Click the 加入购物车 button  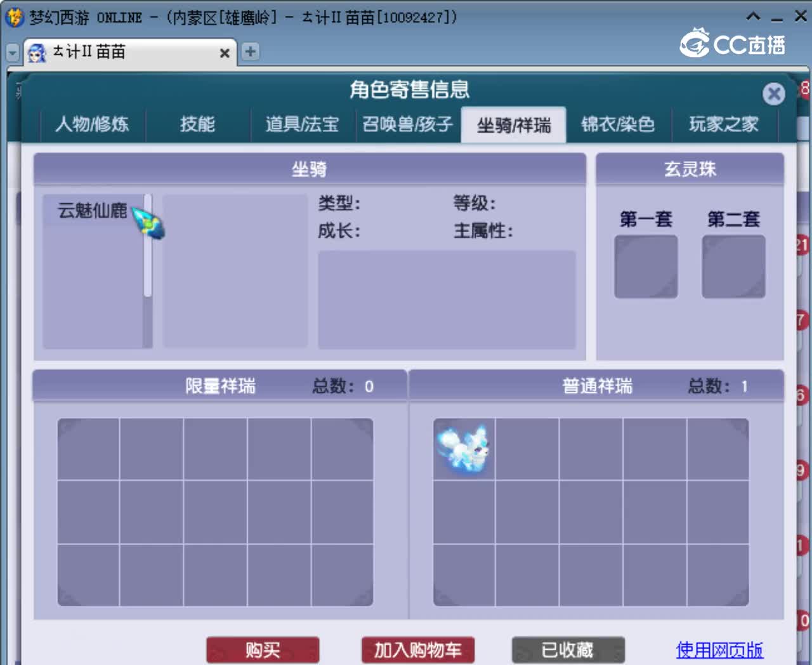pyautogui.click(x=417, y=650)
